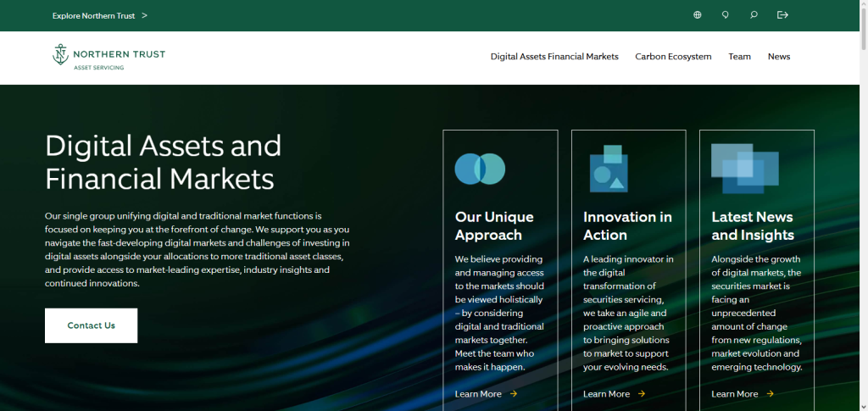This screenshot has width=868, height=411.
Task: Click the stacked squares icon in Latest News card
Action: 744,168
